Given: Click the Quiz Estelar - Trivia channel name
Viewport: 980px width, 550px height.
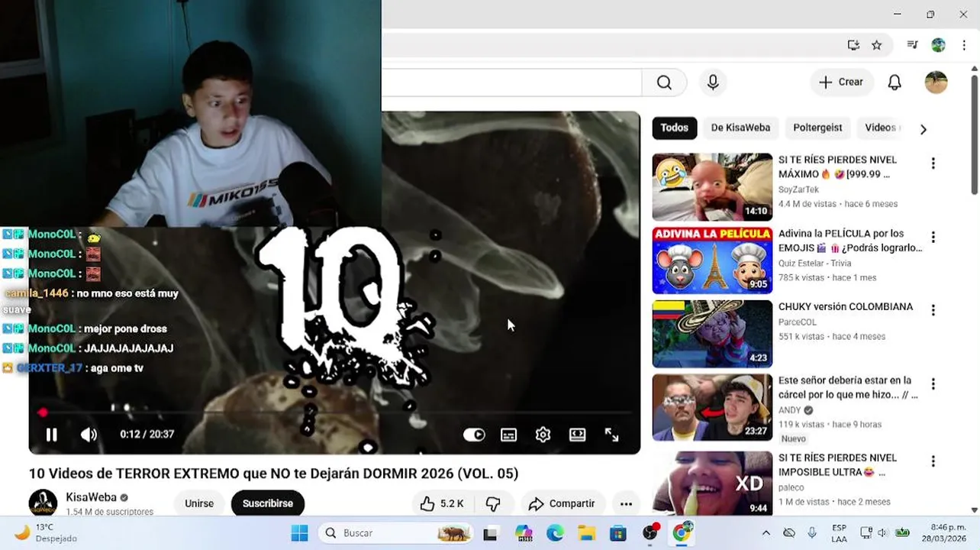Looking at the screenshot, I should click(814, 263).
